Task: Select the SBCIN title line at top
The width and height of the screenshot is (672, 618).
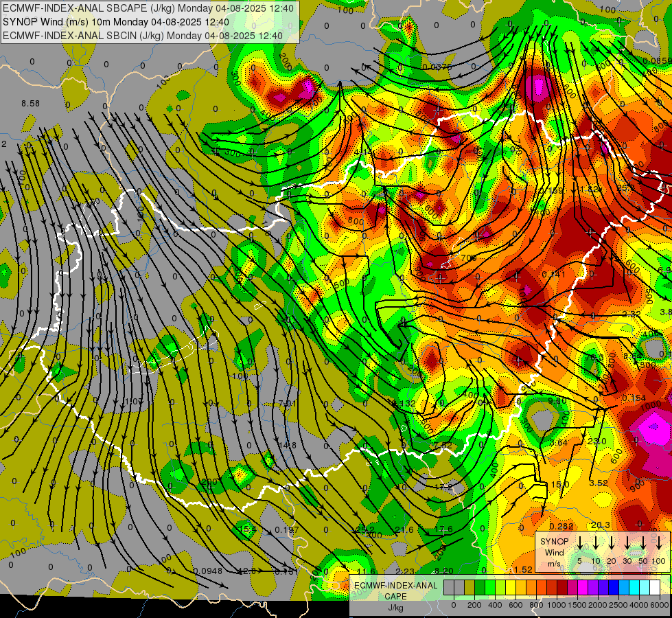Action: (x=143, y=36)
